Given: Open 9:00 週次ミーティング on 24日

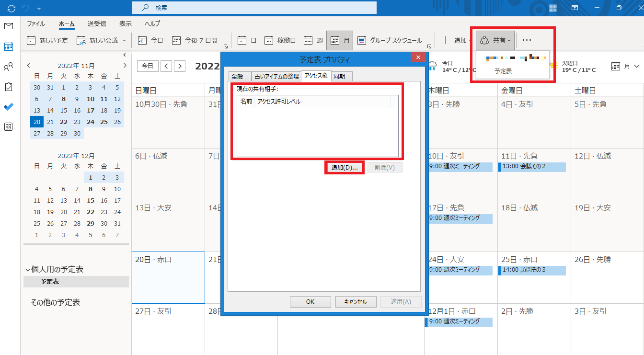Looking at the screenshot, I should pos(459,270).
